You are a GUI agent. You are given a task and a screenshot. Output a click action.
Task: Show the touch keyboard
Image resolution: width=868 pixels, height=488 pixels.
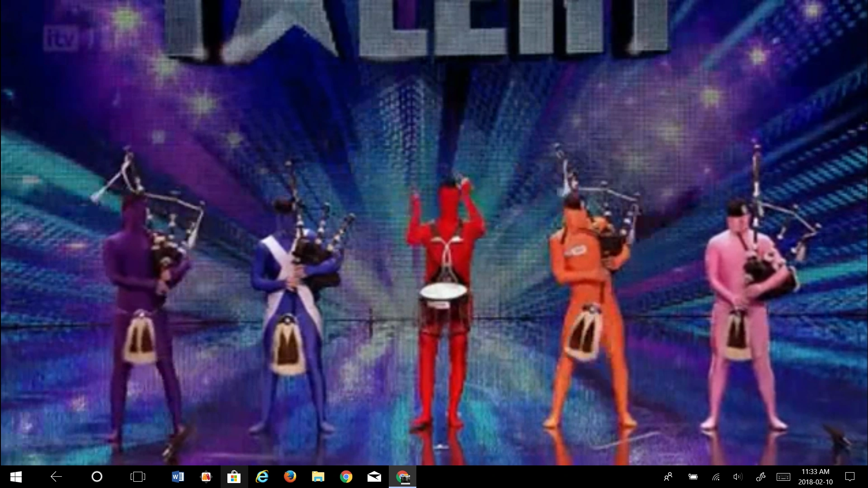coord(783,477)
